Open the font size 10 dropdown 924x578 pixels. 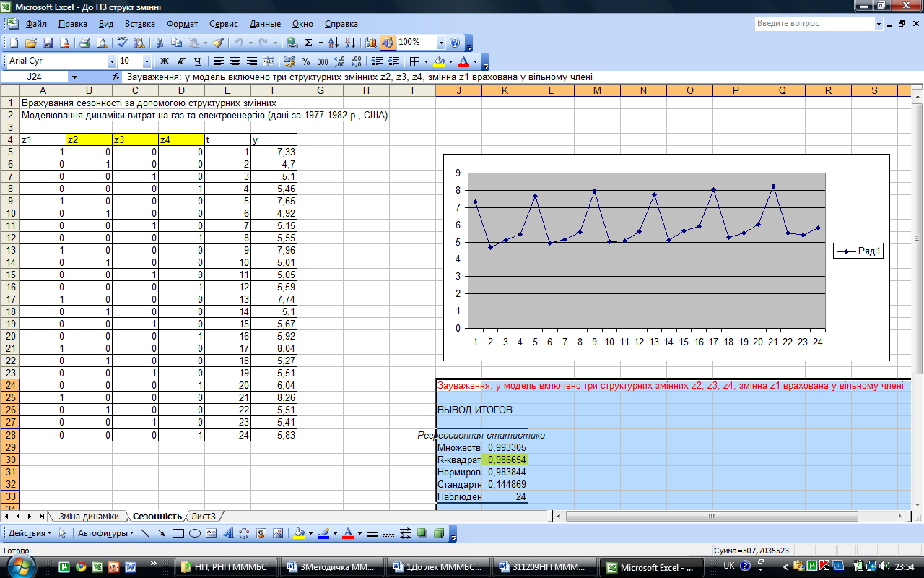tap(147, 61)
